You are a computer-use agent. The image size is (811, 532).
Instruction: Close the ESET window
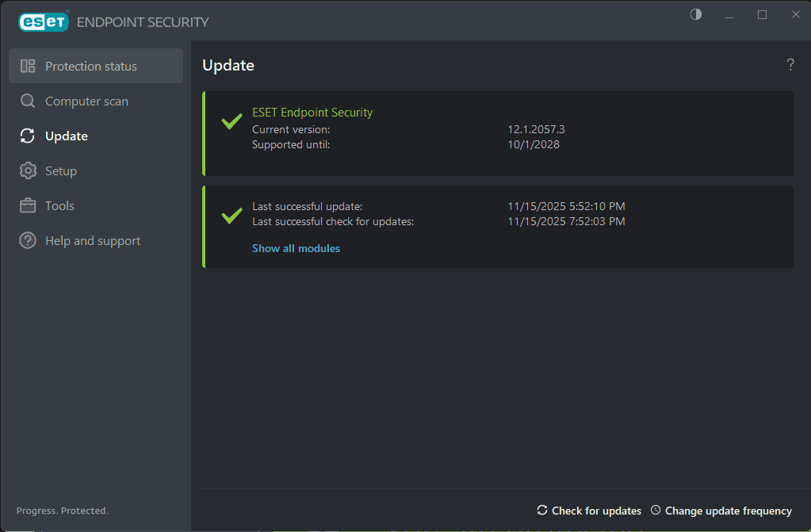(795, 15)
